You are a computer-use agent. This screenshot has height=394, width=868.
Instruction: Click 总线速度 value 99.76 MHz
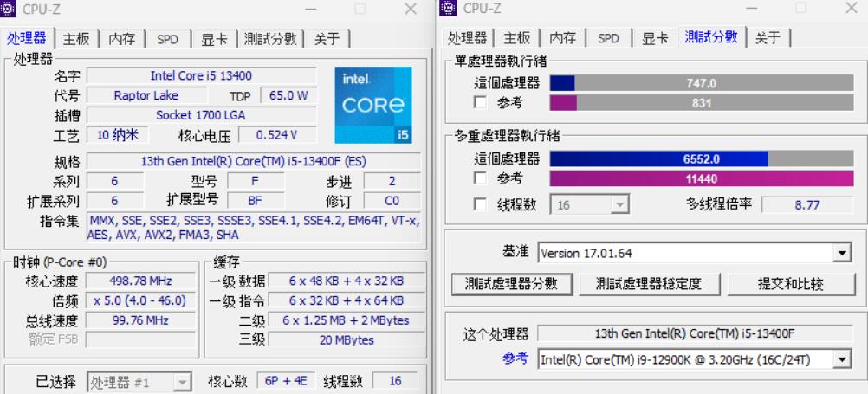coord(140,320)
